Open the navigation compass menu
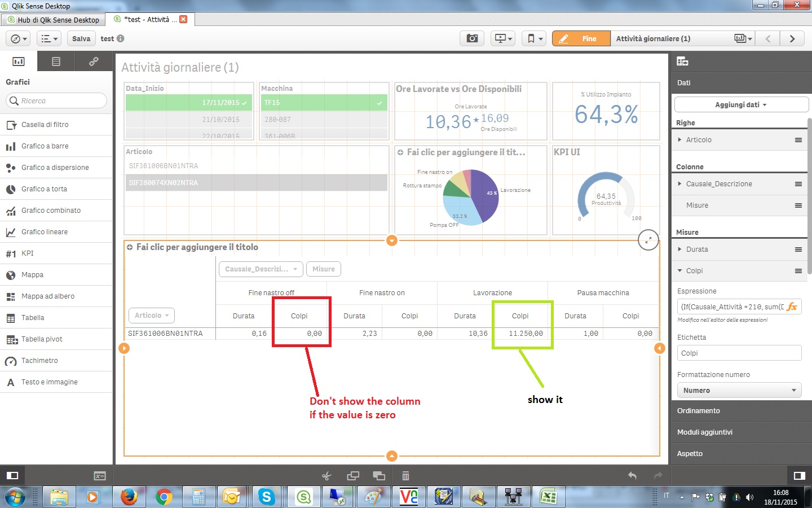Screen dimensions: 812x508 click(x=19, y=38)
